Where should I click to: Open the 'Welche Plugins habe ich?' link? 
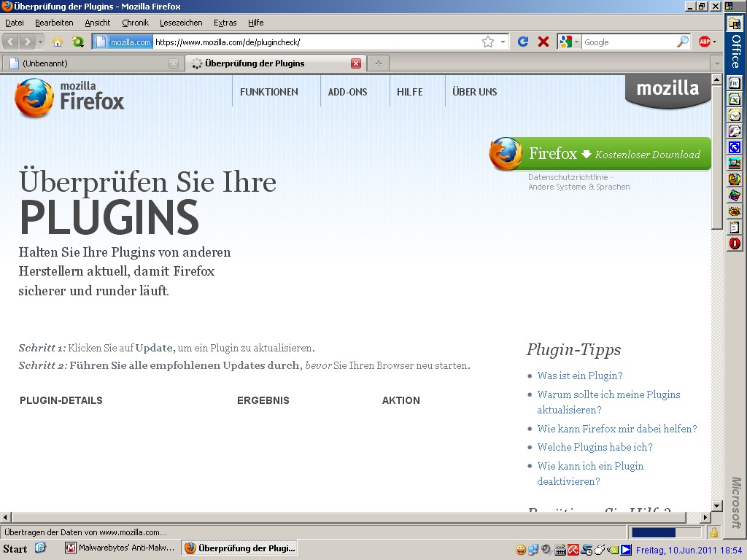595,447
